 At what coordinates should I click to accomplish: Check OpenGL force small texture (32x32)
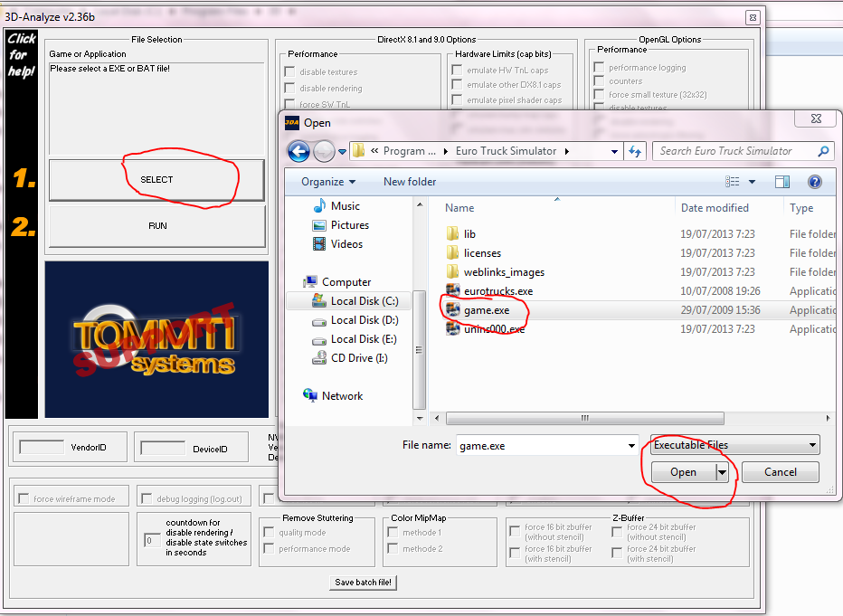599,94
